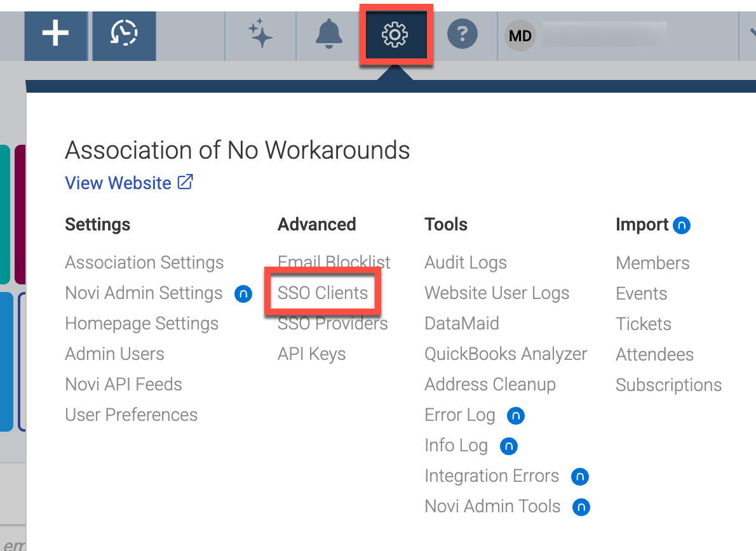Open the sparkle AI assistant icon
This screenshot has width=756, height=551.
(260, 34)
